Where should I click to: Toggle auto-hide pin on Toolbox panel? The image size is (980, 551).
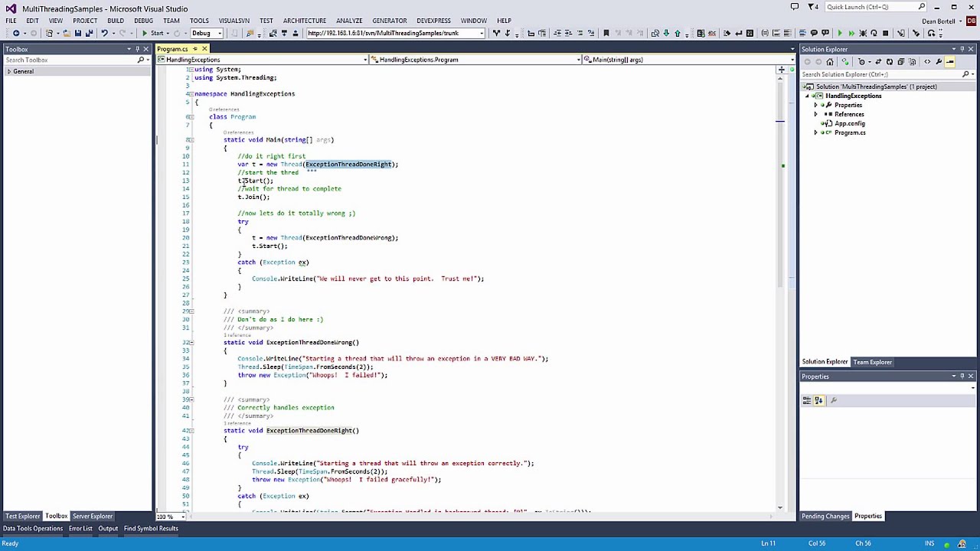[137, 49]
